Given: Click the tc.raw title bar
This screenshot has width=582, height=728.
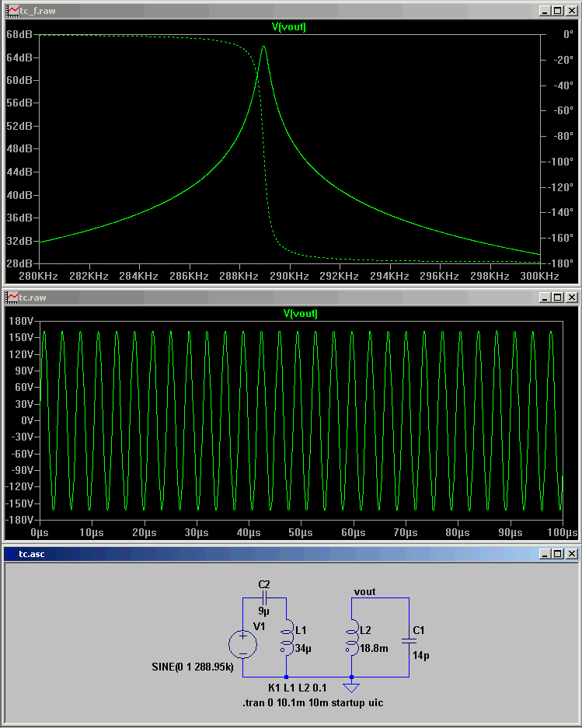Looking at the screenshot, I should 291,297.
